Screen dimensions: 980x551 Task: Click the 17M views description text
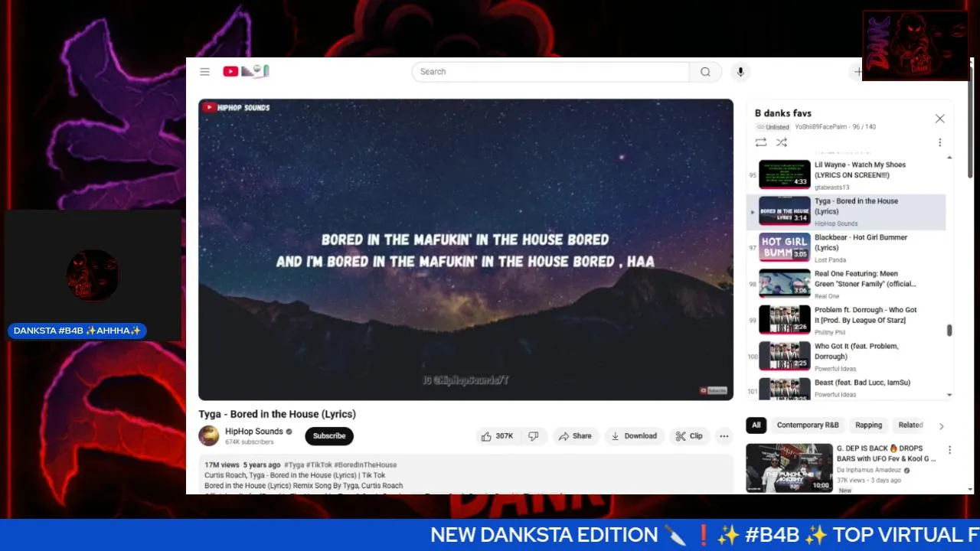tap(222, 465)
